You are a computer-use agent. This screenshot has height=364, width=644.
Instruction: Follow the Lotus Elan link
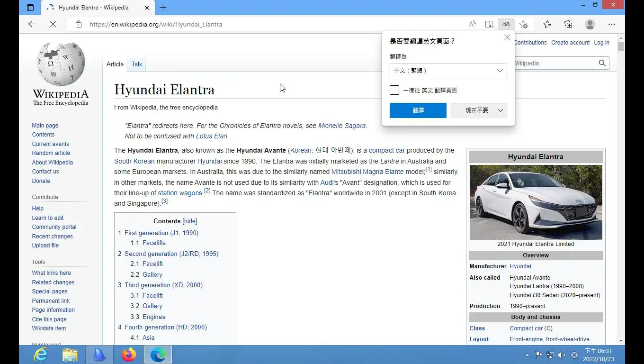(211, 136)
